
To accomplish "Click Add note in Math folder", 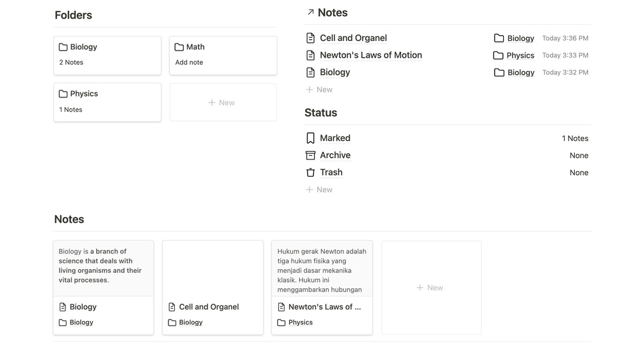I will click(x=189, y=63).
